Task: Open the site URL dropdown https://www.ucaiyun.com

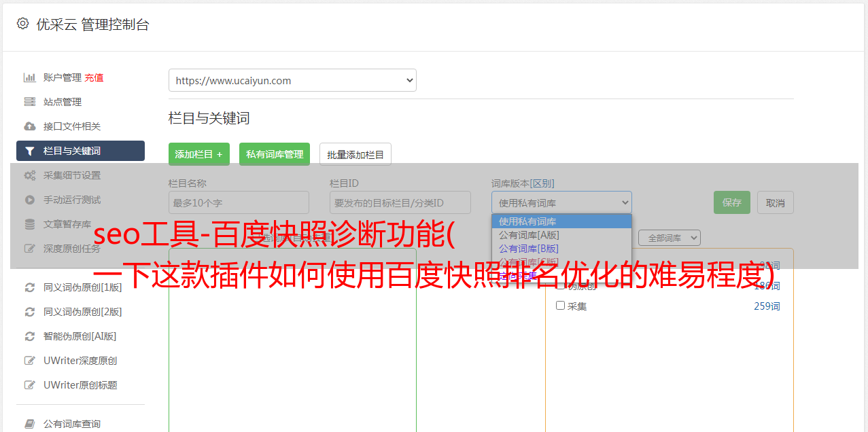Action: 292,80
